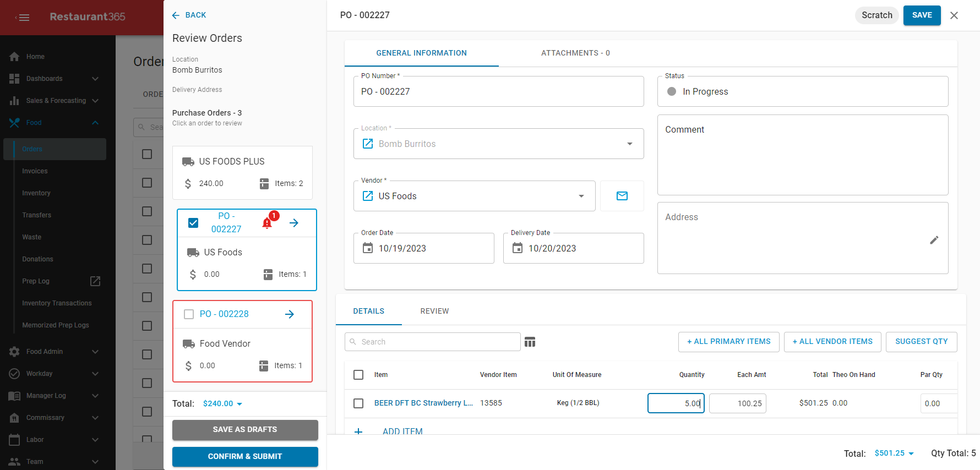Click Save As Drafts

245,430
